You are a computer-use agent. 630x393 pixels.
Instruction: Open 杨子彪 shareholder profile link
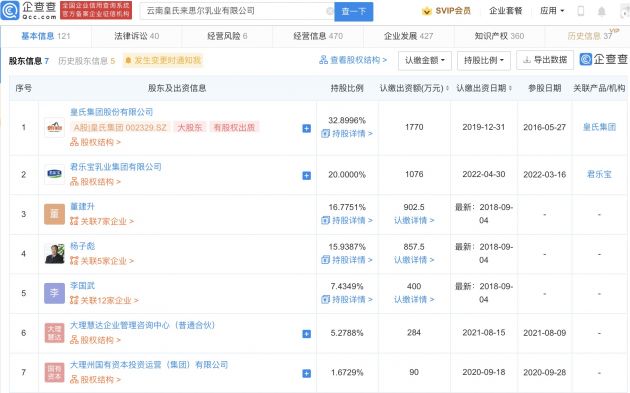[82, 246]
